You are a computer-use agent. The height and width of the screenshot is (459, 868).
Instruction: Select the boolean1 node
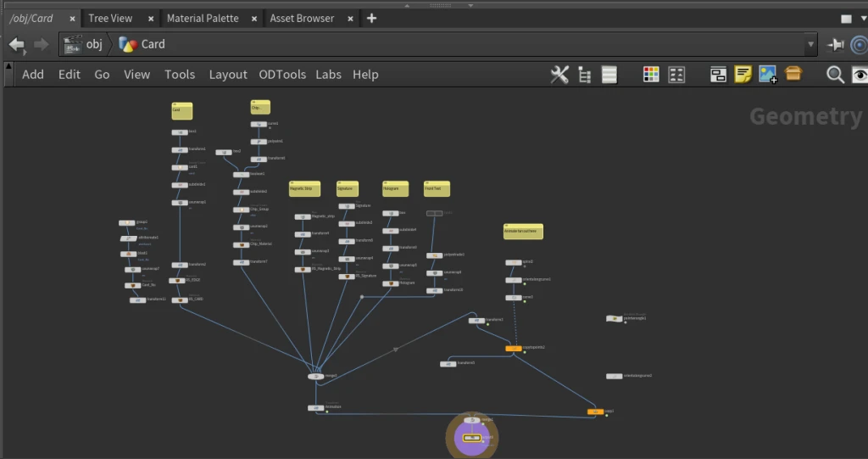241,175
